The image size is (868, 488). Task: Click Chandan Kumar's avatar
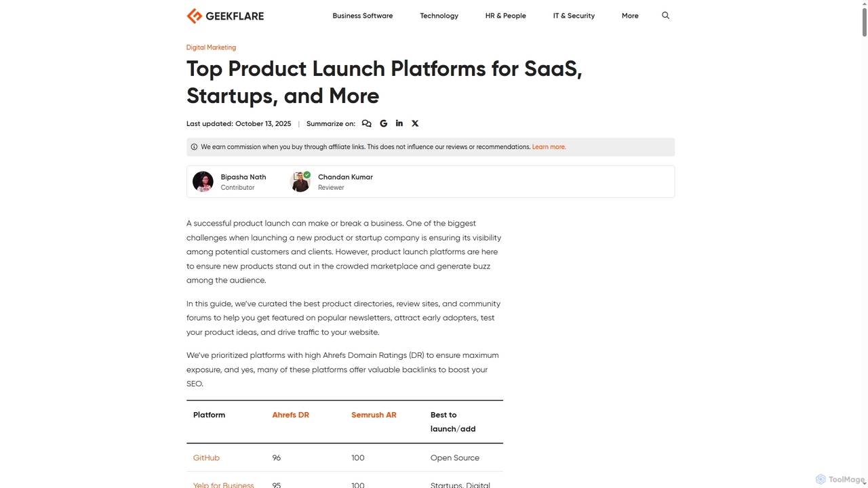[x=300, y=182]
